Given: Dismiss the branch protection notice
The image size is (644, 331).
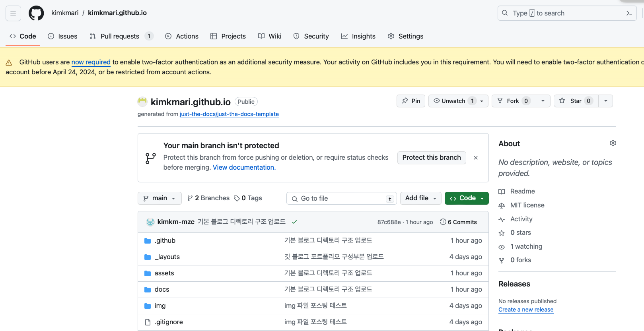Looking at the screenshot, I should tap(476, 158).
